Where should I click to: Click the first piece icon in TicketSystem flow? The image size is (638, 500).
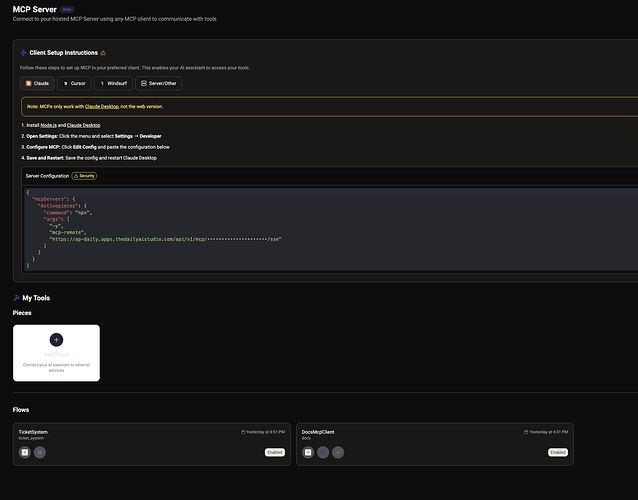point(25,452)
